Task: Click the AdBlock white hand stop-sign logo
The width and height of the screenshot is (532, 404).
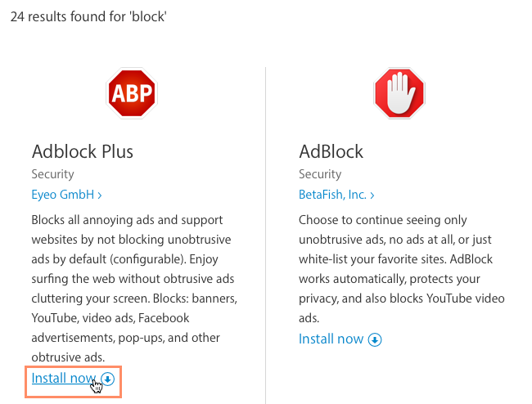Action: coord(399,93)
